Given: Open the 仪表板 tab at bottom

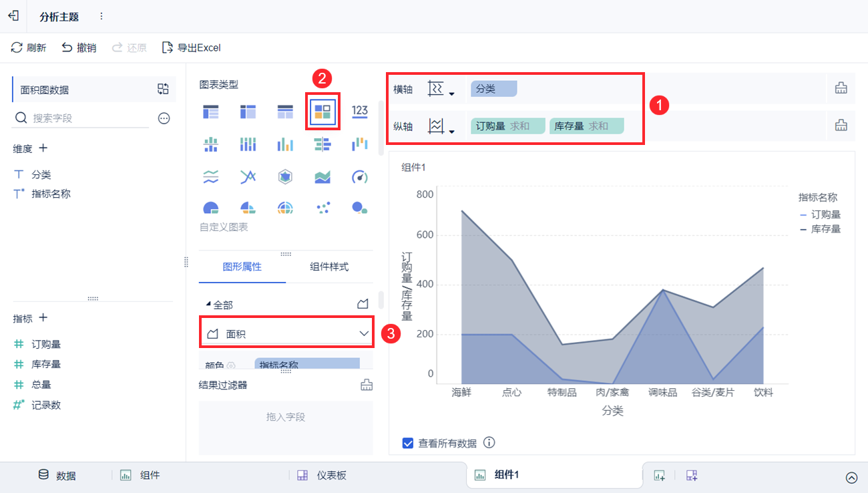Looking at the screenshot, I should (x=322, y=476).
